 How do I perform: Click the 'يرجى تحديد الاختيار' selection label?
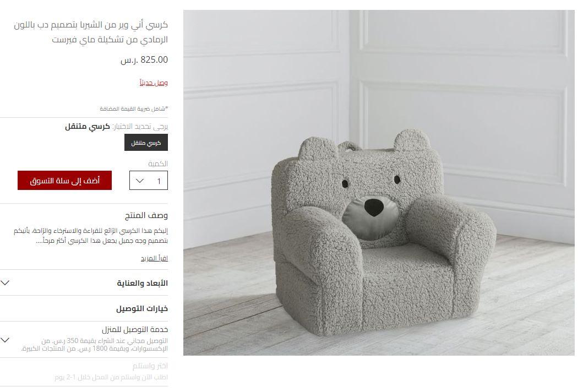(140, 127)
